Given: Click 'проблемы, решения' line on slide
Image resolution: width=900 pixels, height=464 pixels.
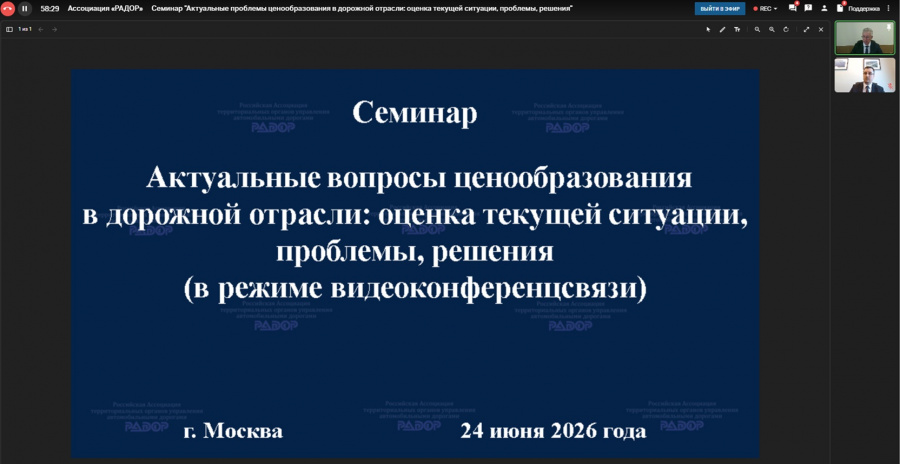Looking at the screenshot, I should coord(414,252).
